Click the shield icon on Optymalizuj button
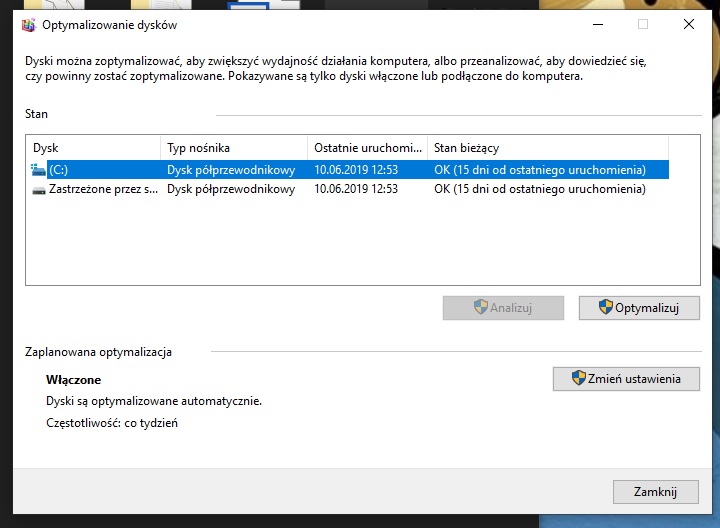720x528 pixels. pos(605,308)
